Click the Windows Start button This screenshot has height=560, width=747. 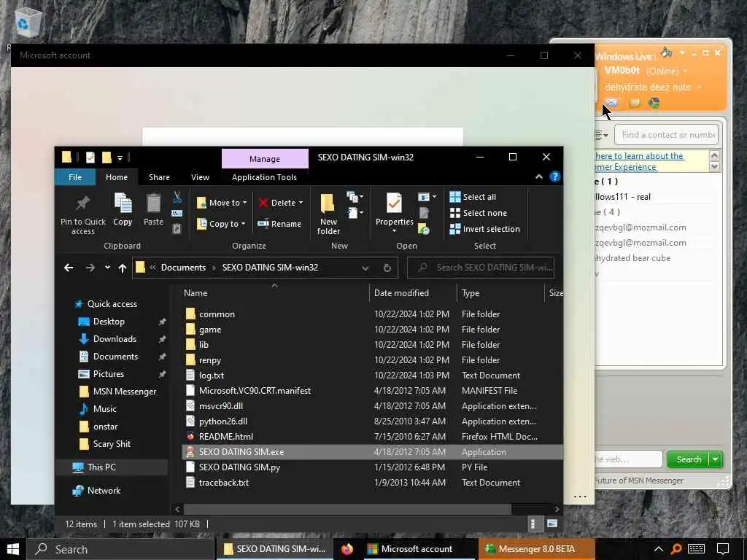13,549
